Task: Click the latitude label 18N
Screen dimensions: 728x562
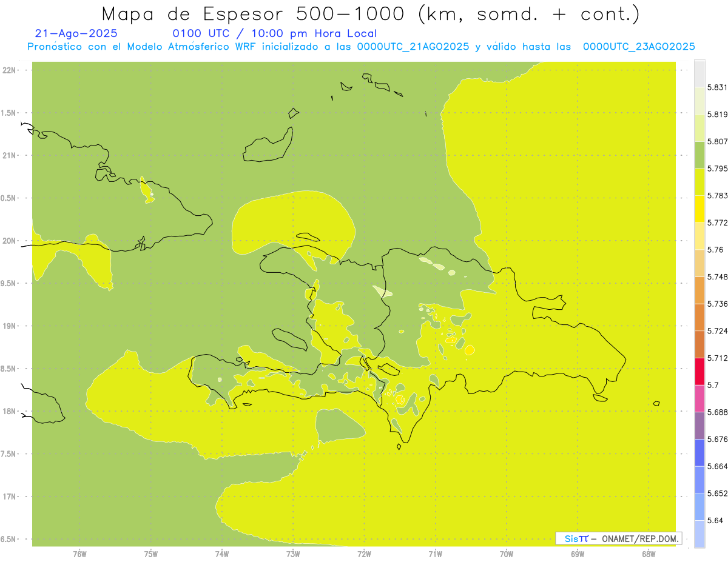Action: (9, 412)
